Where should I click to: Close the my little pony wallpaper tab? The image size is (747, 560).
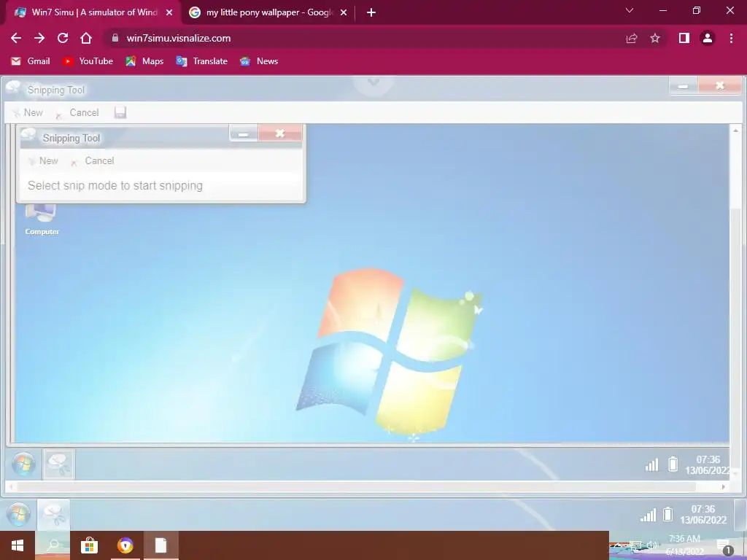344,12
